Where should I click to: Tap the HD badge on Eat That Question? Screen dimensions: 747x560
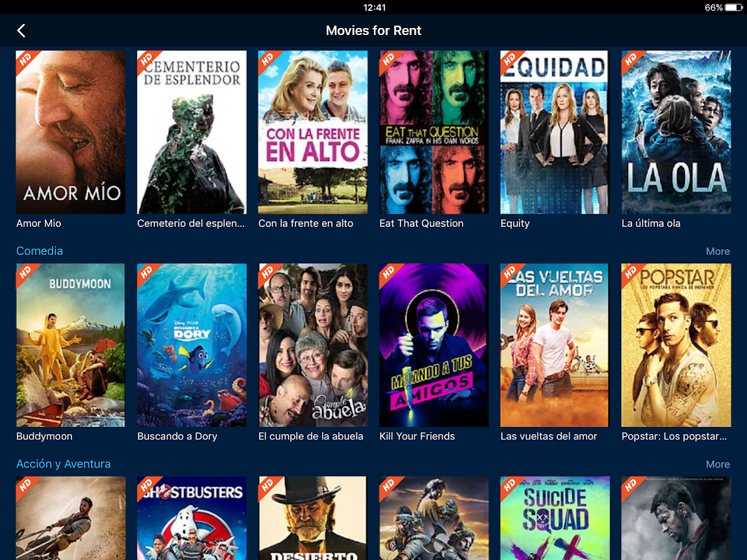click(389, 60)
